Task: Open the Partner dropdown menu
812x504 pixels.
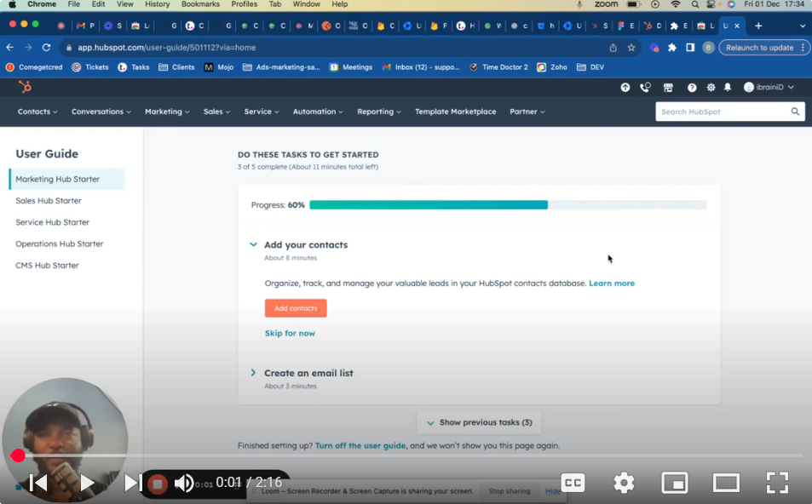Action: pyautogui.click(x=527, y=112)
